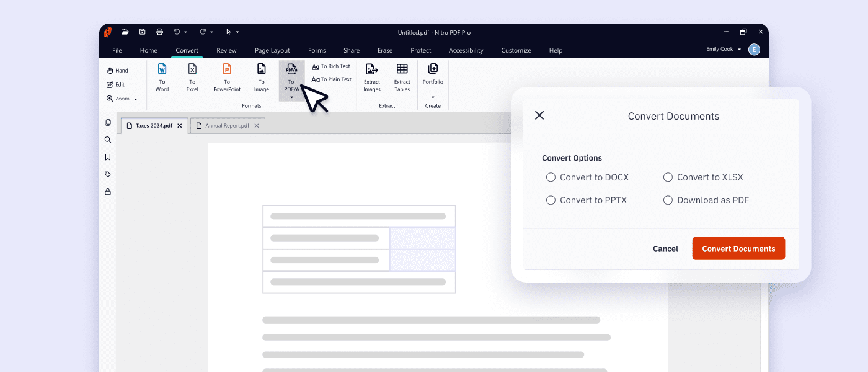Screen dimensions: 868x372
Task: Pick the Download as PDF option
Action: pyautogui.click(x=668, y=200)
